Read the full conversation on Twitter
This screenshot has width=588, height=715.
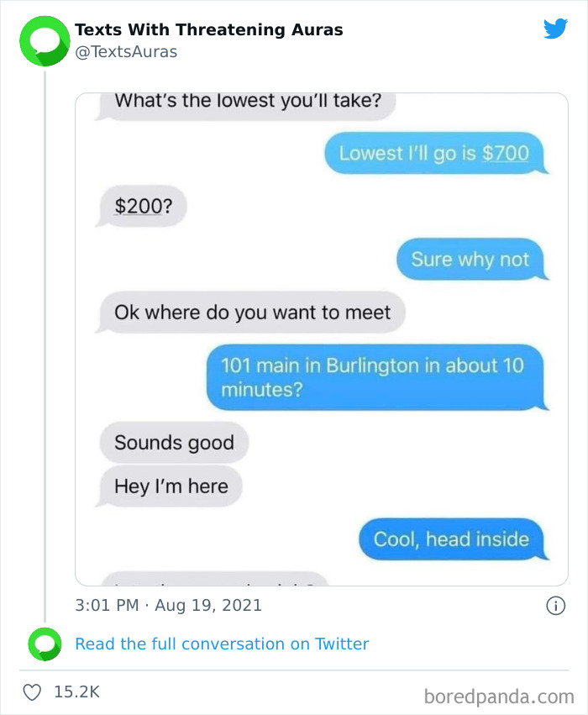pyautogui.click(x=222, y=644)
